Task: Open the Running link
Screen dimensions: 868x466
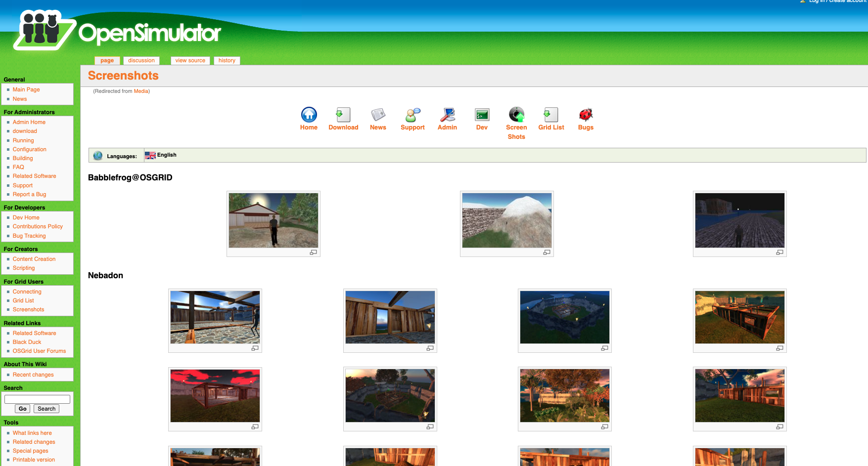Action: 23,140
